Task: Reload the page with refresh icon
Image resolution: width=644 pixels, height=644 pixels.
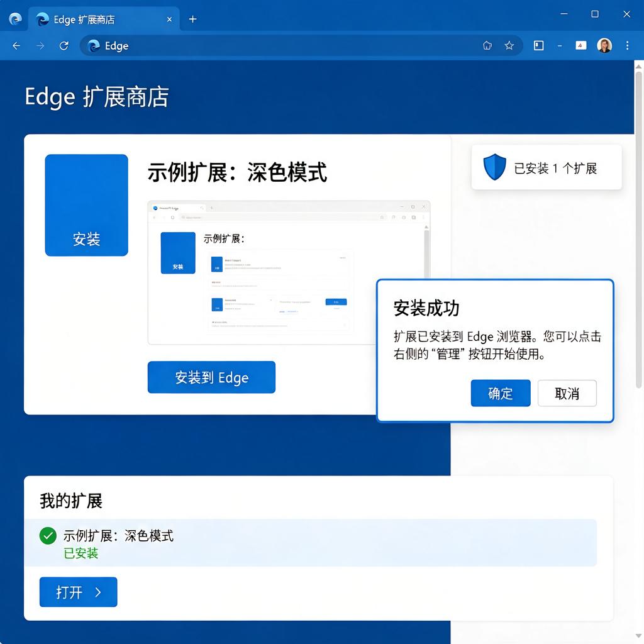Action: pos(64,45)
